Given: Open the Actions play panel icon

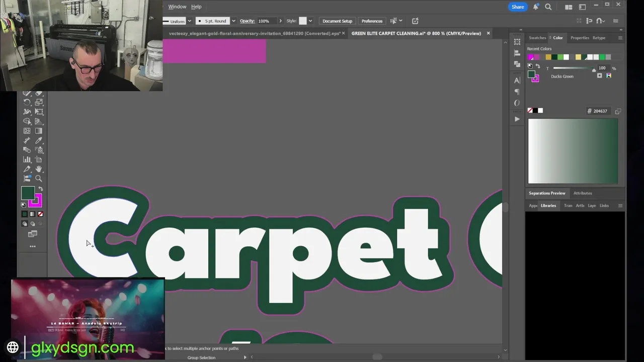Looking at the screenshot, I should [517, 119].
